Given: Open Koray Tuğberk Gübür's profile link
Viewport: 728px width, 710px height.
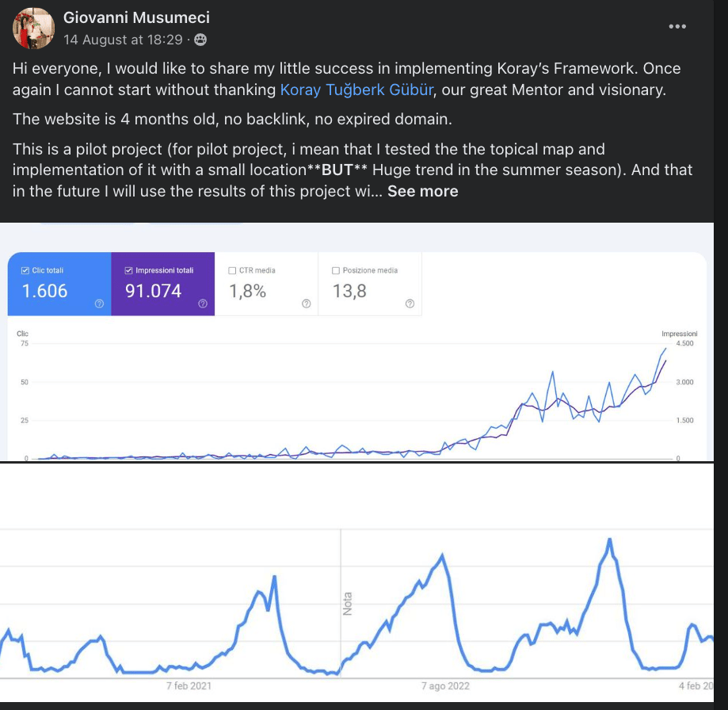Looking at the screenshot, I should click(356, 90).
